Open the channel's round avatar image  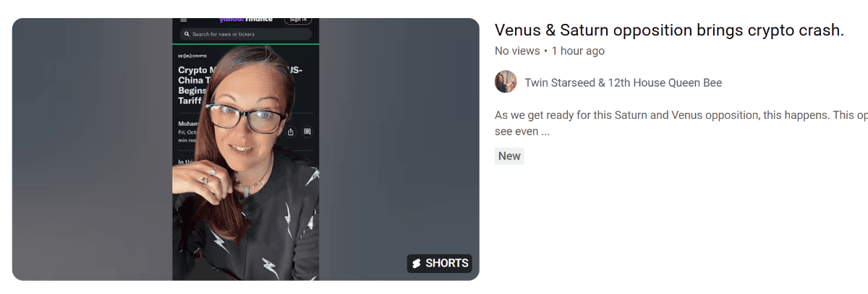coord(506,82)
